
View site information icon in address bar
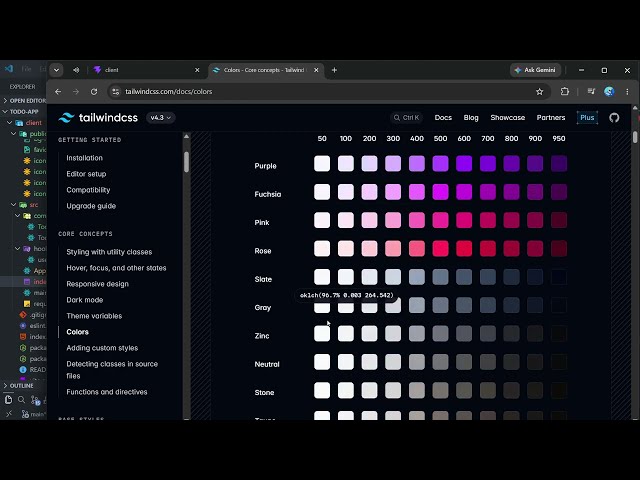click(116, 92)
